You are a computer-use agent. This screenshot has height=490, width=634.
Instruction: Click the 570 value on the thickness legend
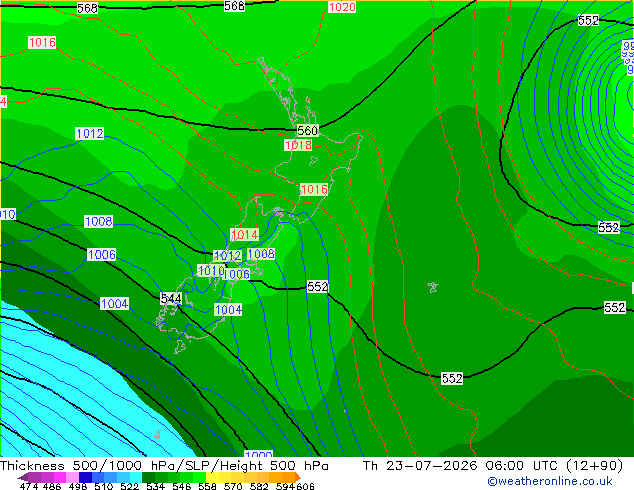coord(233,486)
